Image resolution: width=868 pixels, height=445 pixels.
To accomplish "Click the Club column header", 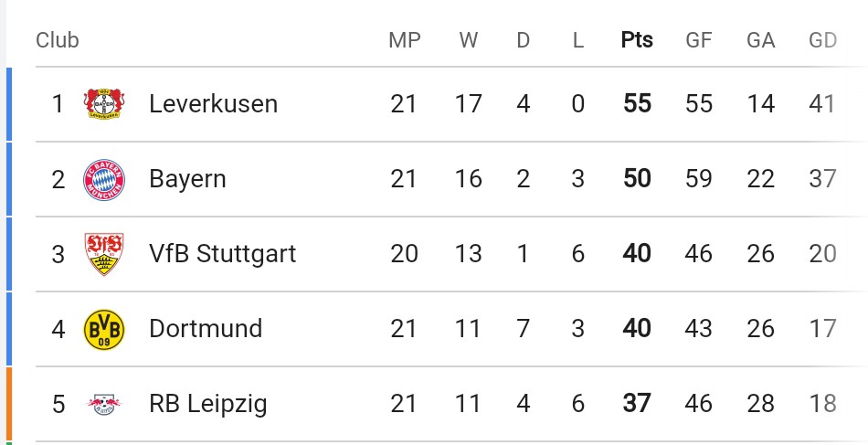I will [58, 40].
